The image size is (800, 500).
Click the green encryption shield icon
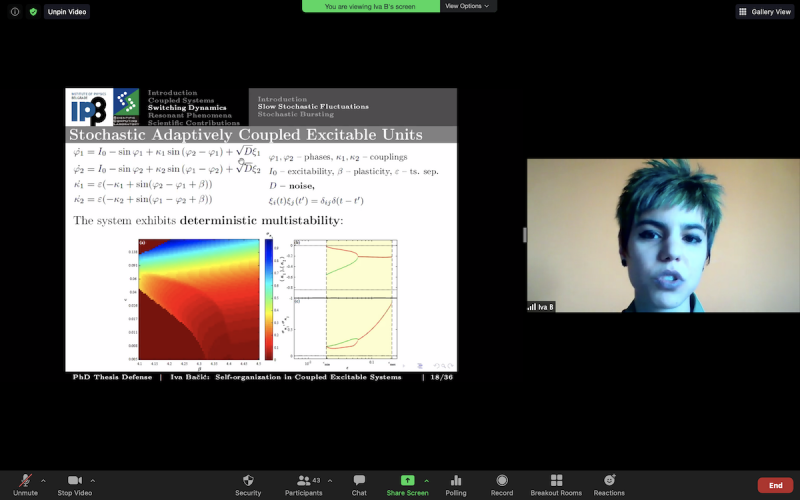33,12
